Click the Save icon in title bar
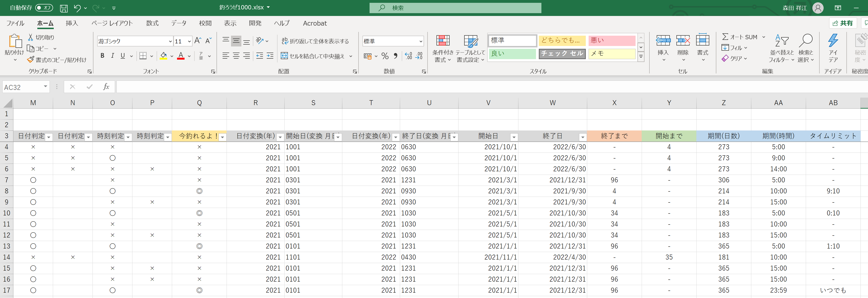 (64, 8)
